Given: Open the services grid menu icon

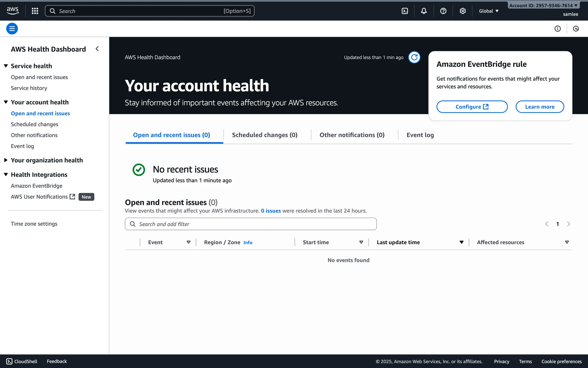Looking at the screenshot, I should (x=35, y=11).
